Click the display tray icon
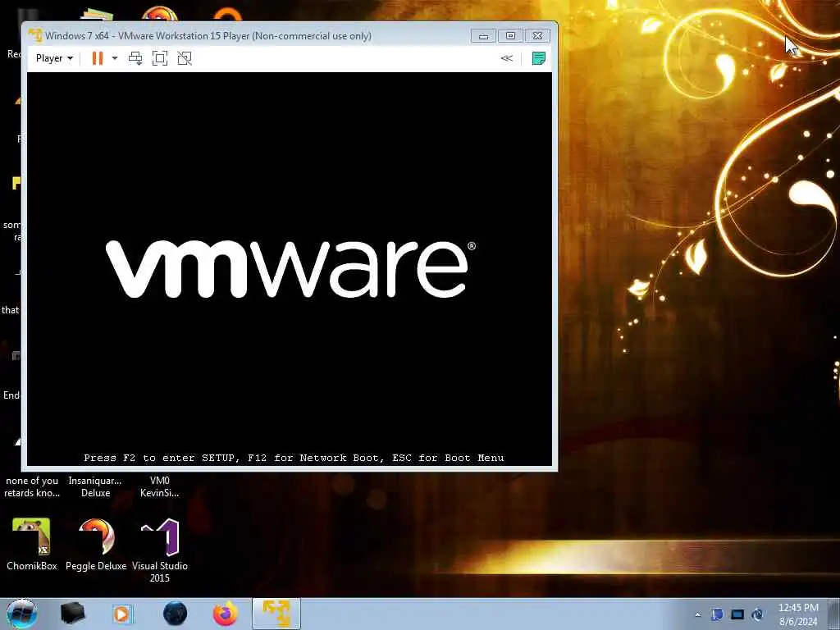Viewport: 840px width, 630px height. (x=737, y=614)
